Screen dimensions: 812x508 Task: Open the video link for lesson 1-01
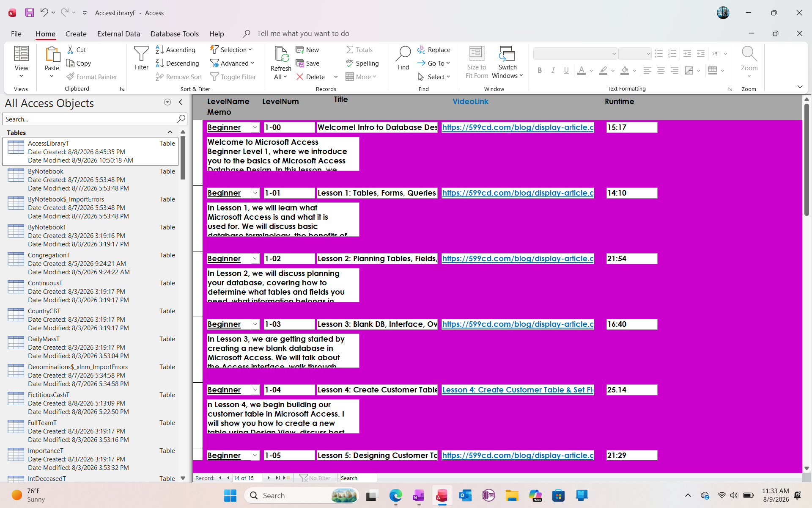click(518, 193)
